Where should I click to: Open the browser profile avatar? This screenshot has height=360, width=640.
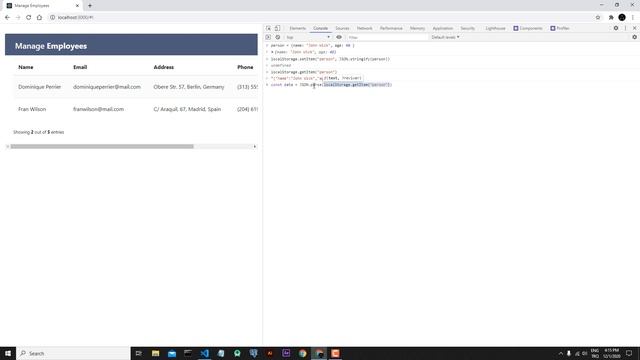622,18
